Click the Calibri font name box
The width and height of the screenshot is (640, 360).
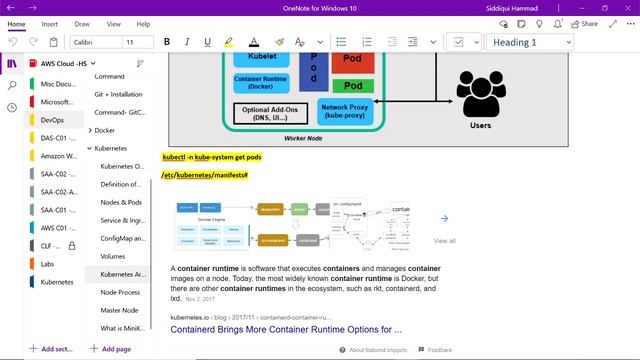(x=96, y=42)
